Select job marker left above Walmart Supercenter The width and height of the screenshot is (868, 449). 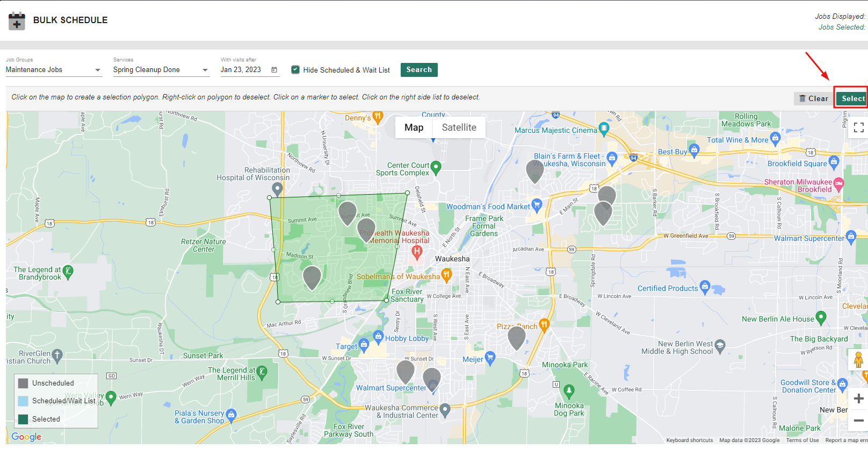406,371
